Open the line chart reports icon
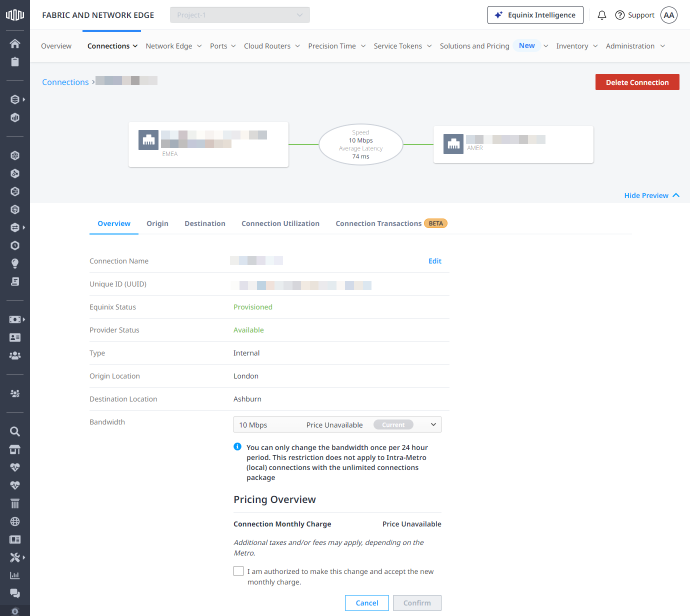This screenshot has width=690, height=616. pos(15,575)
